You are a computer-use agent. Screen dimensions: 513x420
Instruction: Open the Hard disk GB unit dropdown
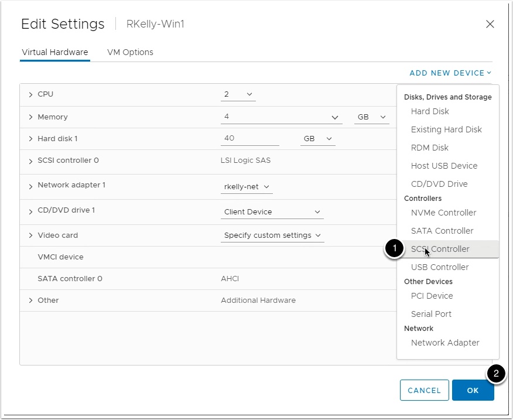pos(317,138)
